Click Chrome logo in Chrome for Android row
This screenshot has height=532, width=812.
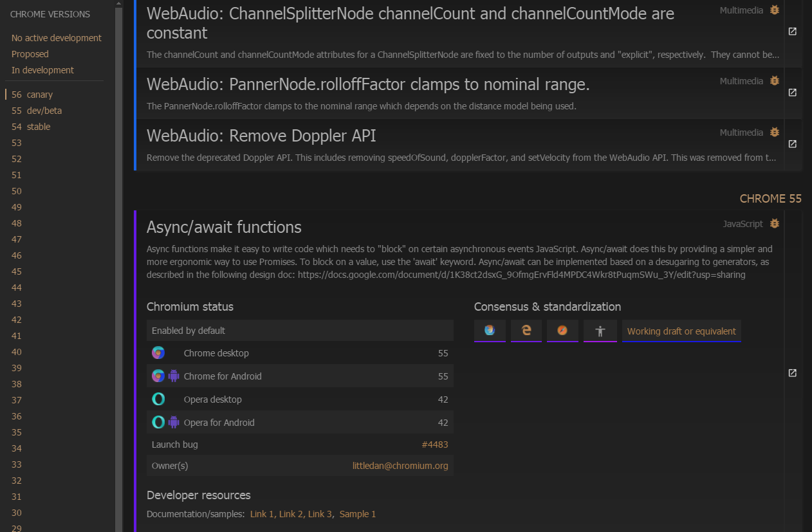point(158,376)
